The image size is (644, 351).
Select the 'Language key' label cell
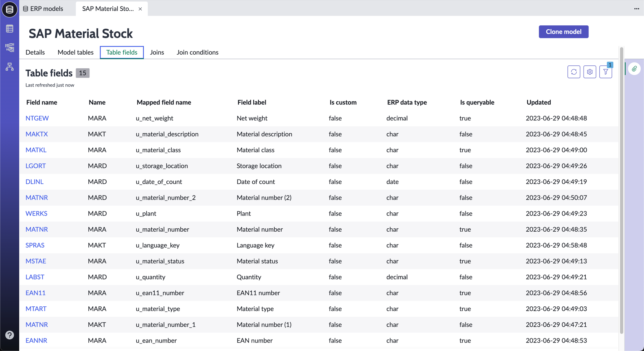point(255,245)
